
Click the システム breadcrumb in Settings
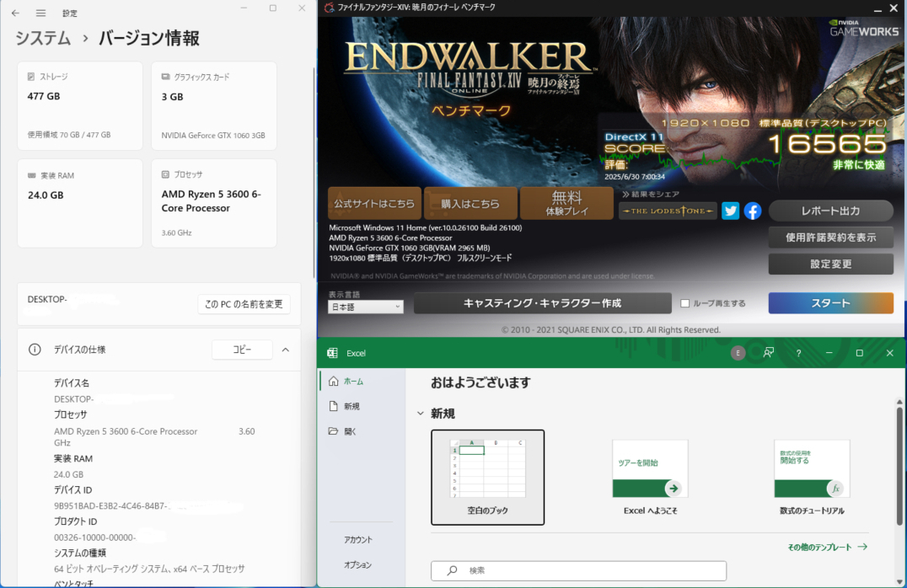tap(43, 38)
